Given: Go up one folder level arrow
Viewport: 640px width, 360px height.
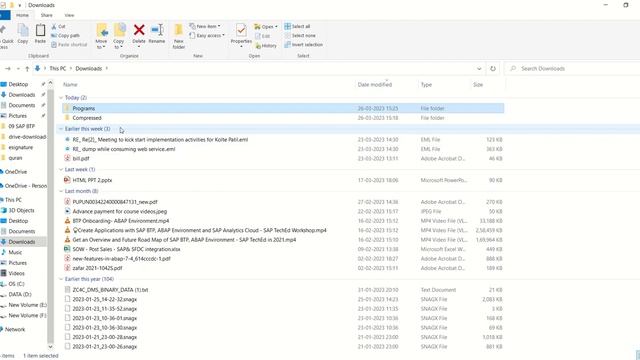Looking at the screenshot, I should click(27, 69).
